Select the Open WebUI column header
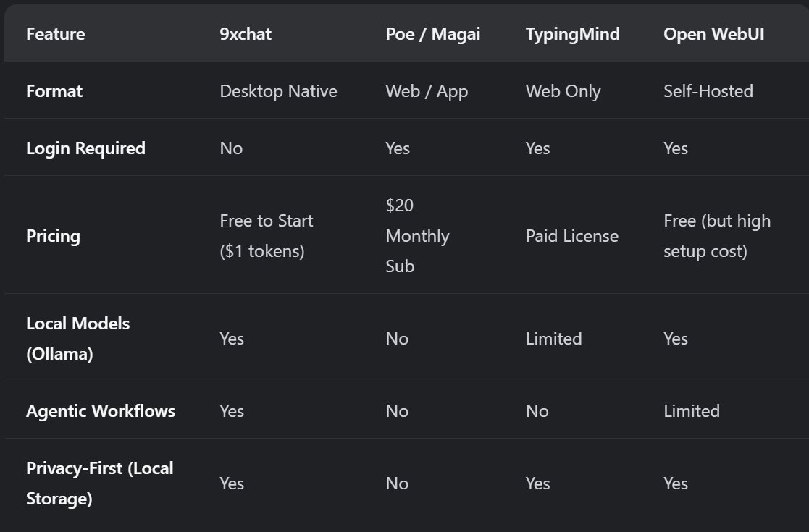The height and width of the screenshot is (532, 809). pos(713,34)
